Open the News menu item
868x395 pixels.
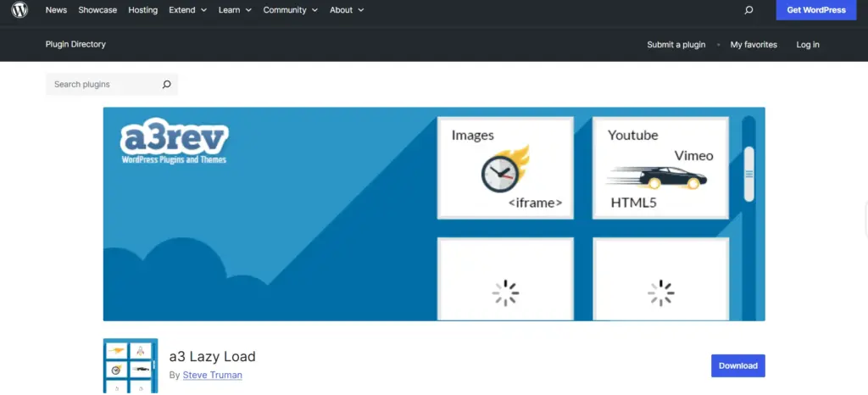click(56, 10)
